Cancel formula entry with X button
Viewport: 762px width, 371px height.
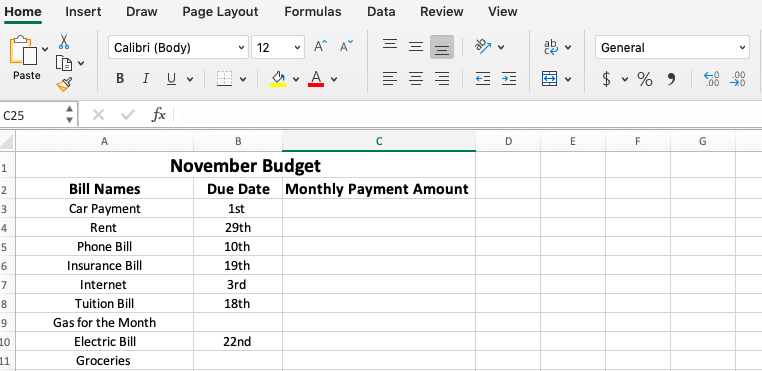tap(98, 115)
